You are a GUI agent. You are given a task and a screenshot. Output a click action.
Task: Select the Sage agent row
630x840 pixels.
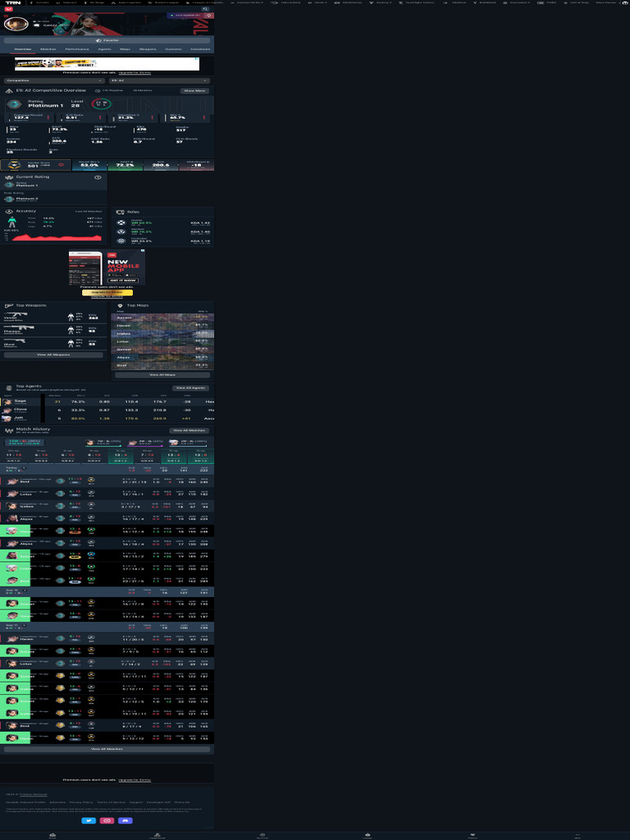pyautogui.click(x=107, y=401)
